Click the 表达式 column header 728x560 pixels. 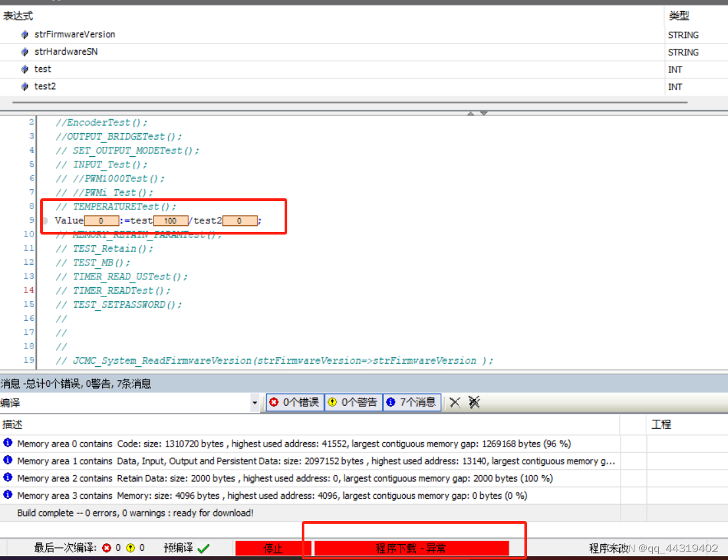coord(18,16)
